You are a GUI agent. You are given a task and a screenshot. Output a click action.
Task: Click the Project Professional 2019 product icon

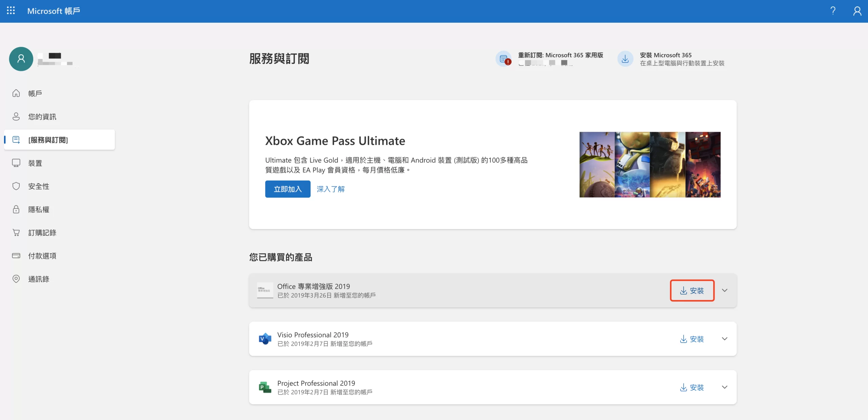(265, 387)
